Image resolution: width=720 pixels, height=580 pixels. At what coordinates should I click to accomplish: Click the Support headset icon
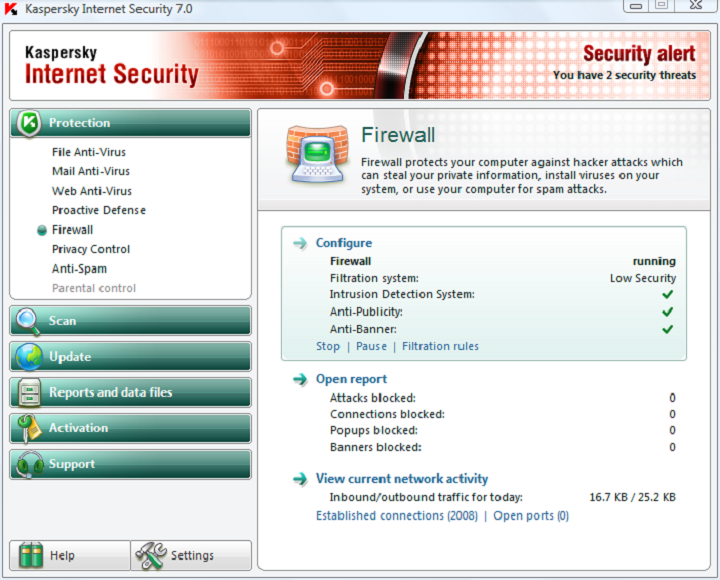29,465
